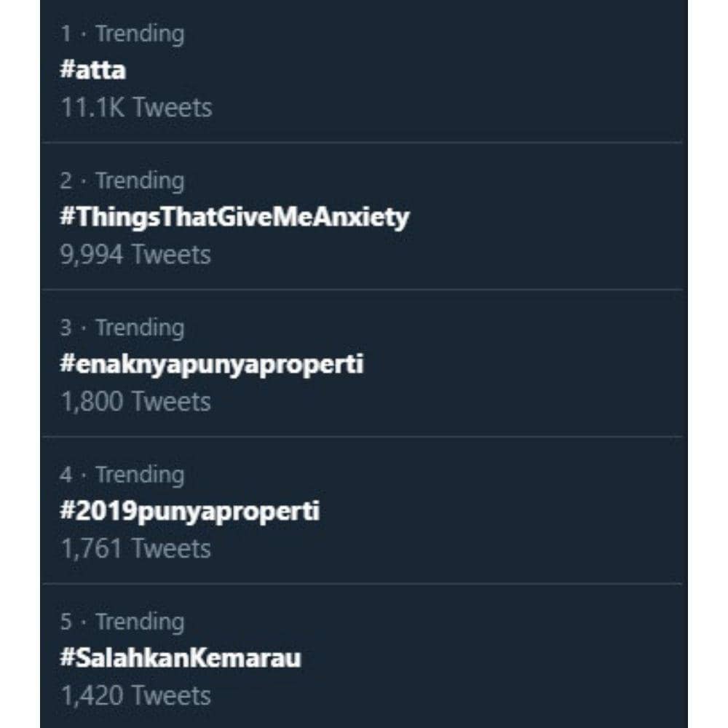Open the #atta trending hashtag
The width and height of the screenshot is (728, 728).
(92, 71)
